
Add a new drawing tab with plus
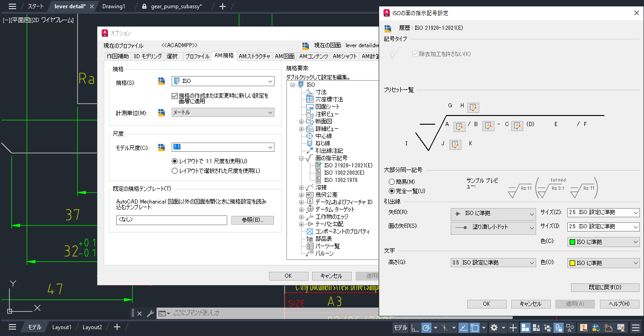click(223, 6)
